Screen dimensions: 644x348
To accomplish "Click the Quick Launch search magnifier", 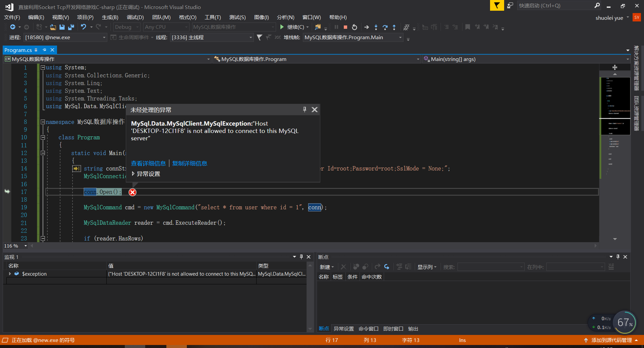I will click(597, 5).
